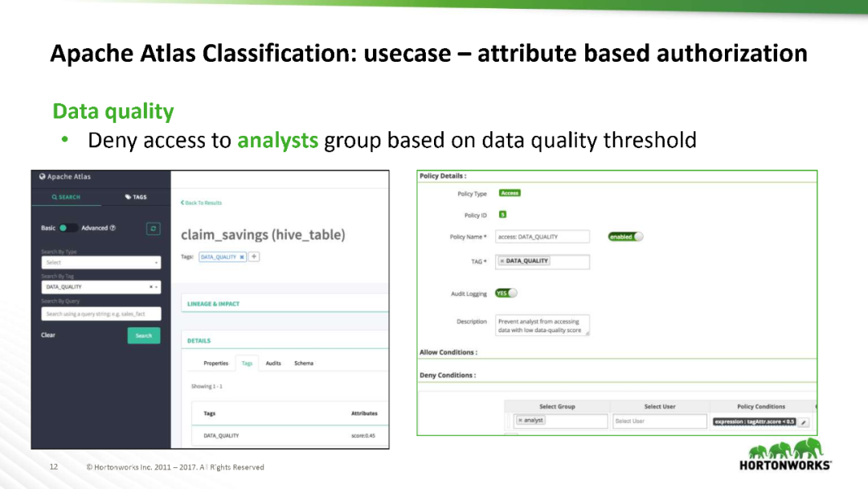868x489 pixels.
Task: Open the Search By Type dropdown
Action: (101, 262)
